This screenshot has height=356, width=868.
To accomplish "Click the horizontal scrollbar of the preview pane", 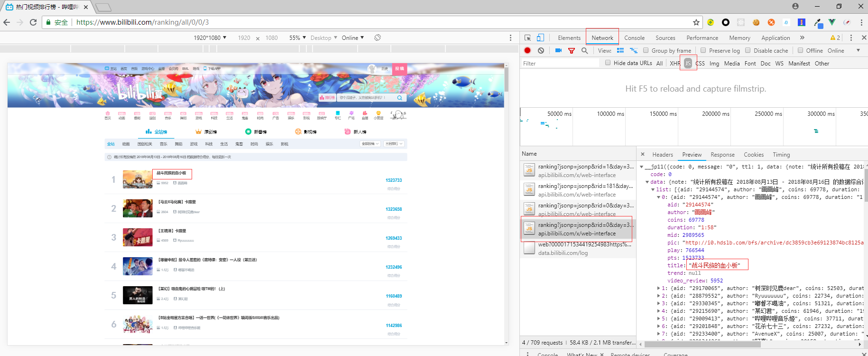I will 703,345.
